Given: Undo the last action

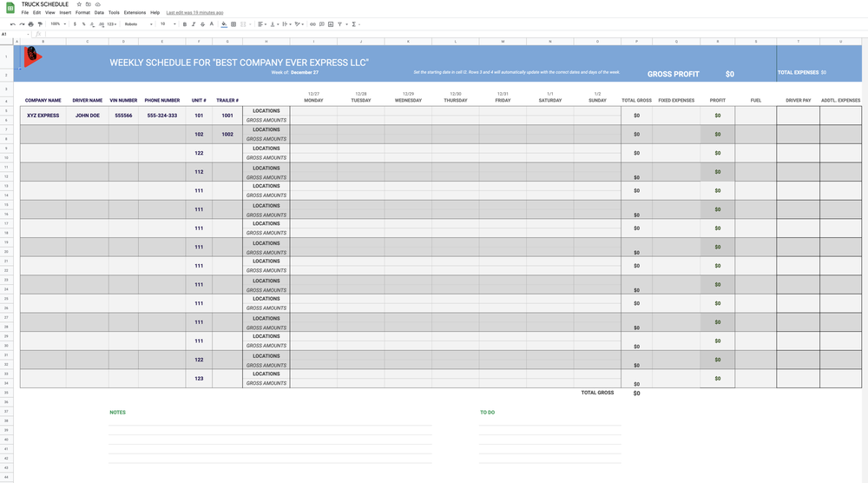Looking at the screenshot, I should click(x=13, y=24).
